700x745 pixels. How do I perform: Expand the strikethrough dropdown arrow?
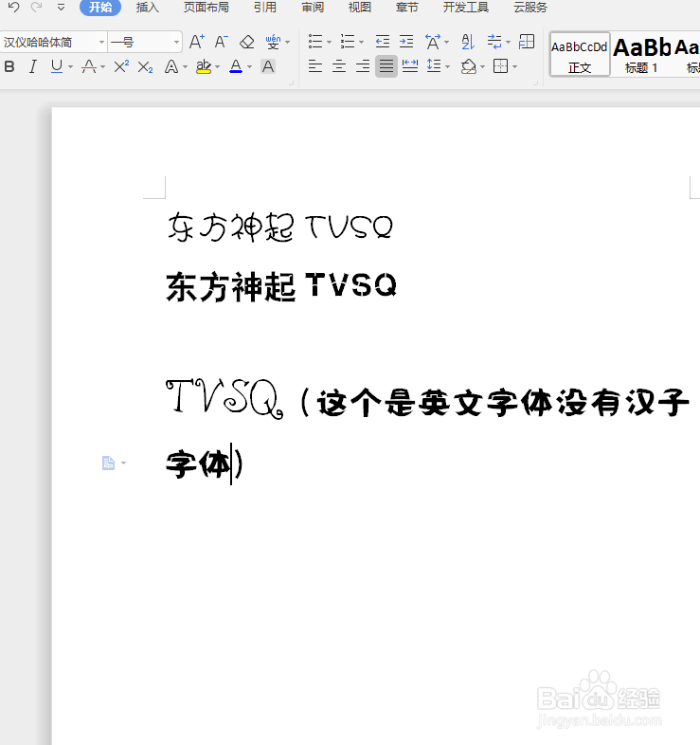(x=102, y=67)
